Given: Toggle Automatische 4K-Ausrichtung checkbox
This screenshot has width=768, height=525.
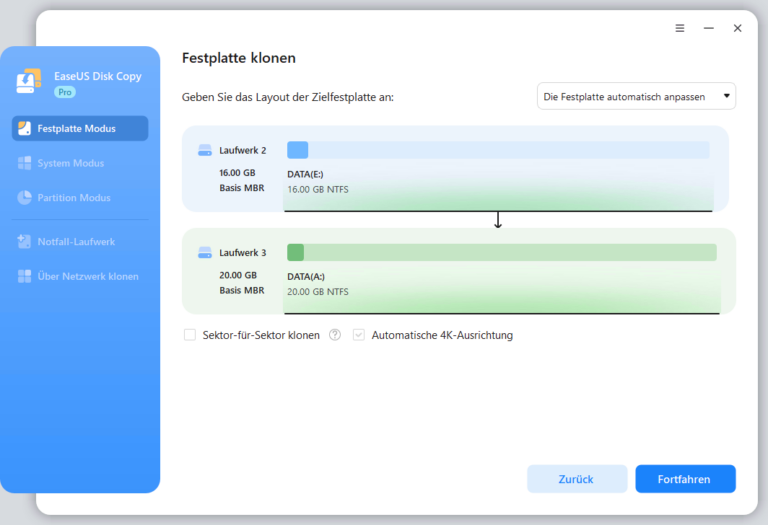Looking at the screenshot, I should [x=359, y=335].
